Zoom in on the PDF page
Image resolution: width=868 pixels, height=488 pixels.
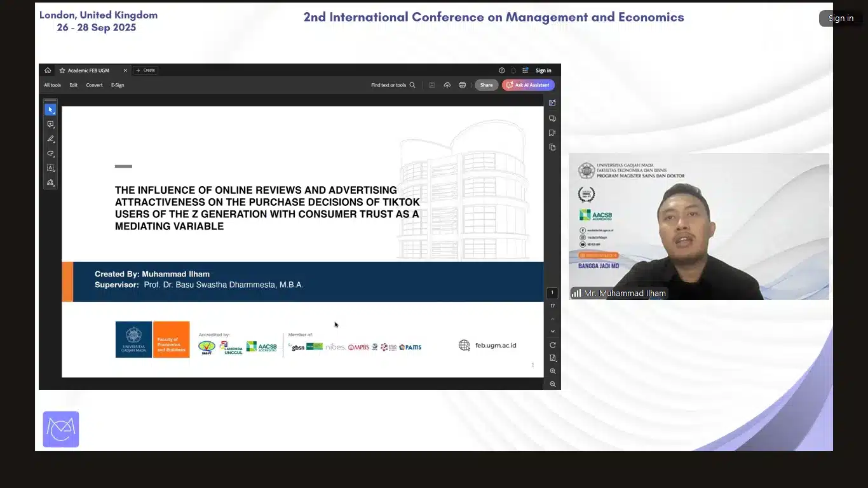tap(552, 371)
